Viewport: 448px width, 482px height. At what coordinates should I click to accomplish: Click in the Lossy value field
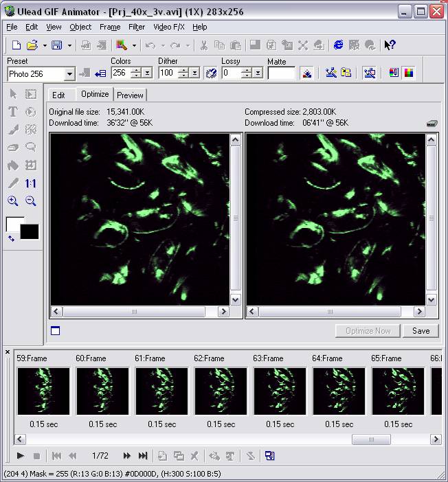230,73
